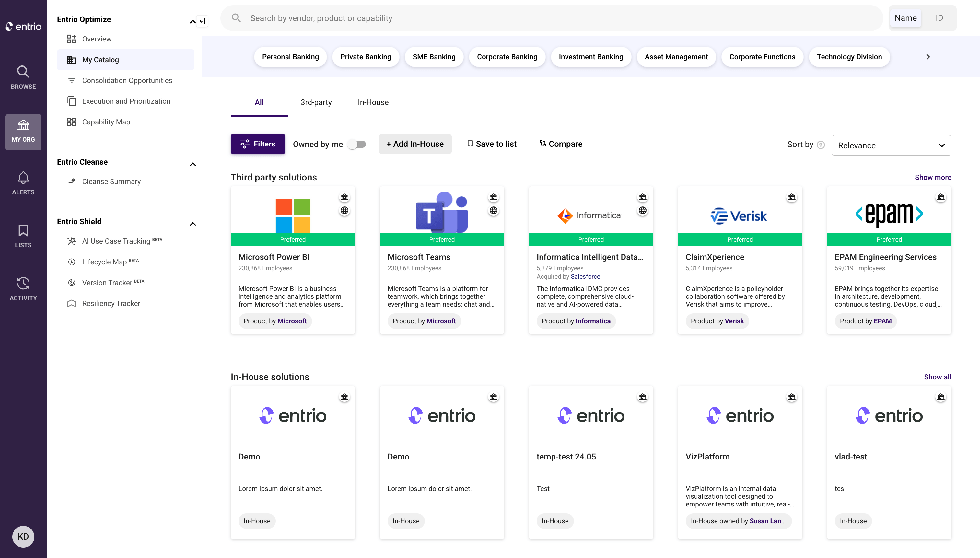Click Compare button

(561, 144)
